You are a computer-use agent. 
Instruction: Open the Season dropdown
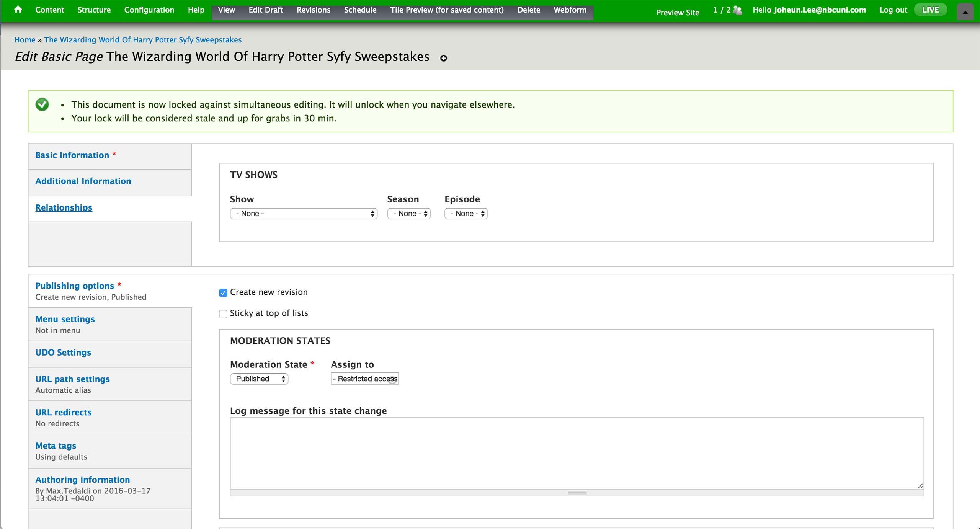[409, 214]
